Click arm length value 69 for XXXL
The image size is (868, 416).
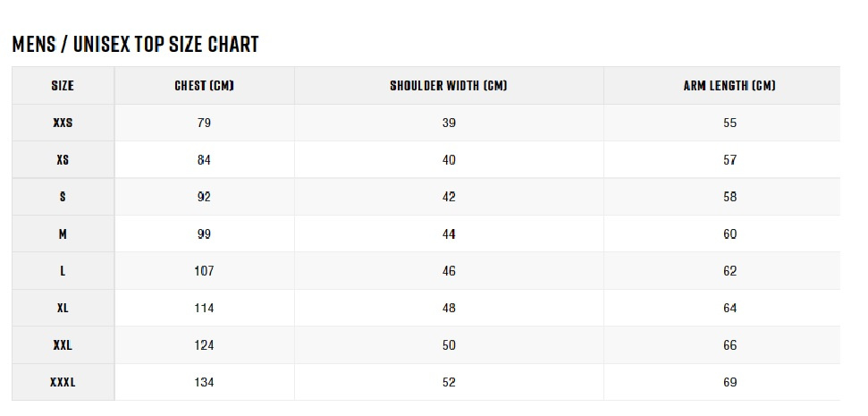729,382
